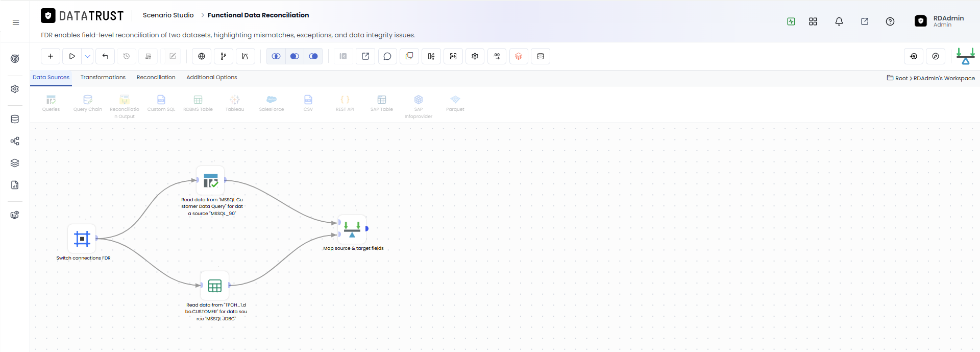Open the sidebar target dashboard icon
Image resolution: width=980 pixels, height=352 pixels.
pos(15,59)
